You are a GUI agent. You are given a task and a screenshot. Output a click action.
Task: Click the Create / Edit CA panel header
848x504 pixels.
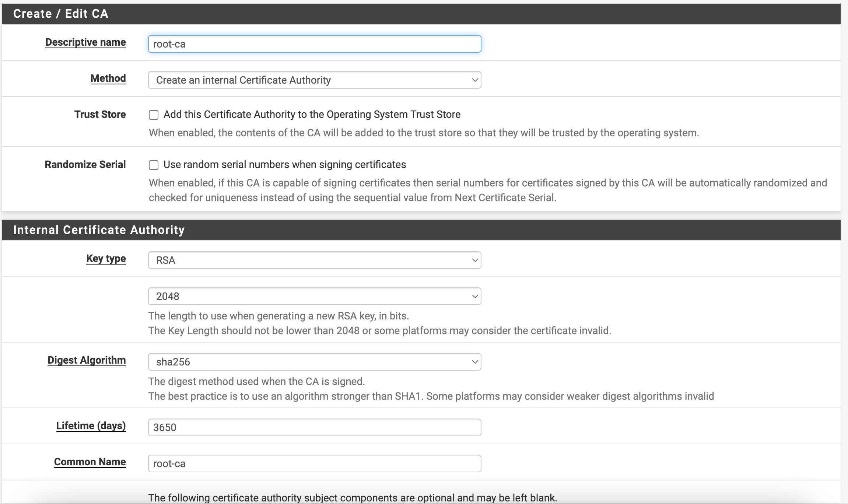click(61, 14)
